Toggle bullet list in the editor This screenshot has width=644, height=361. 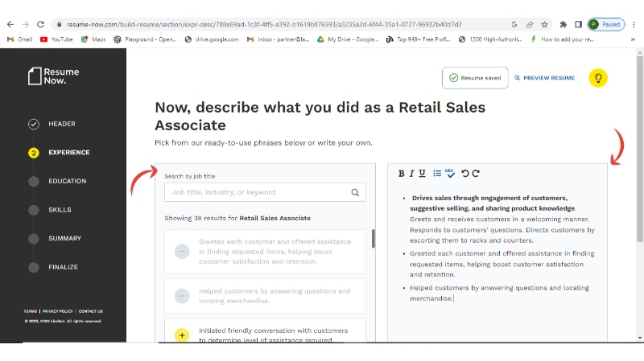(437, 174)
